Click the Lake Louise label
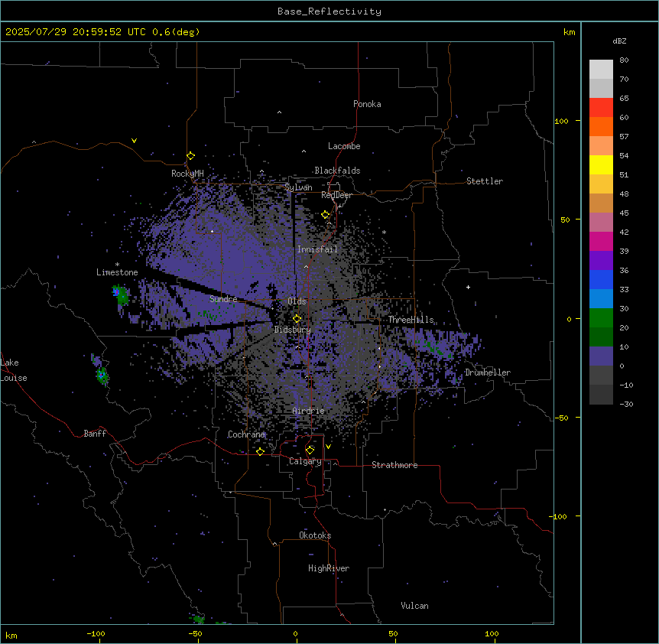The width and height of the screenshot is (659, 644). pyautogui.click(x=14, y=370)
